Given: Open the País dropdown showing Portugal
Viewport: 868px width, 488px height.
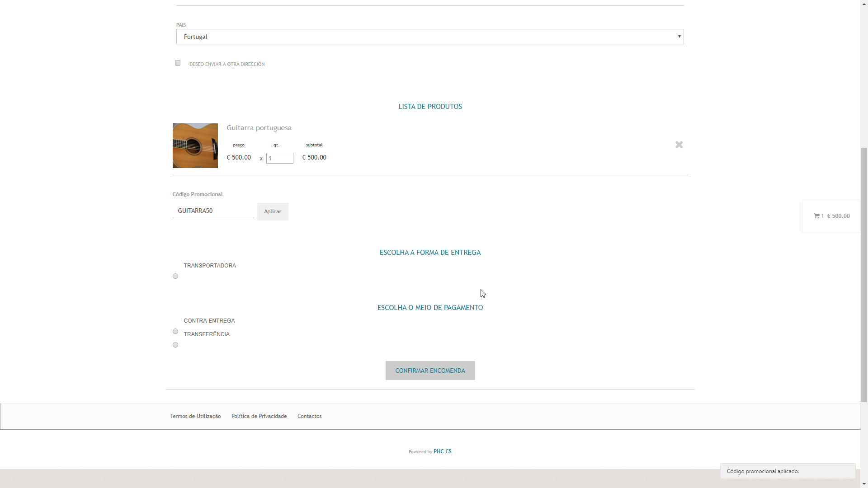Looking at the screenshot, I should pos(430,37).
